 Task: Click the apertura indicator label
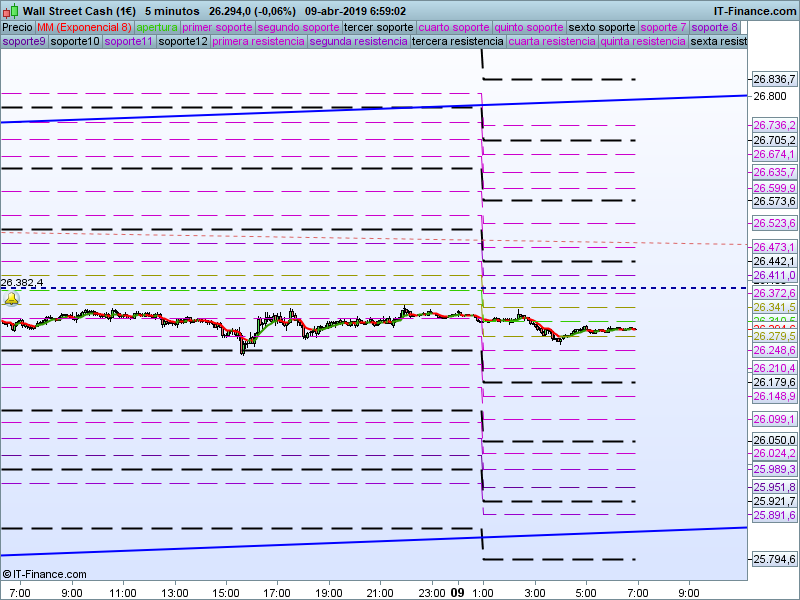coord(157,28)
